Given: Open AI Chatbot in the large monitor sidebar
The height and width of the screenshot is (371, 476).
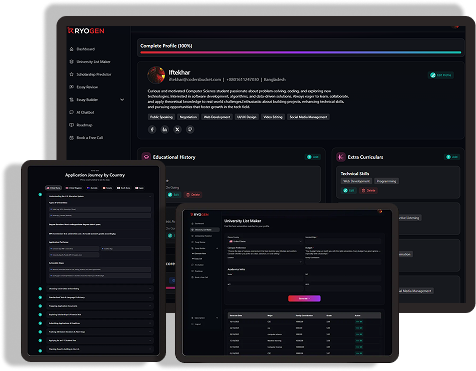Looking at the screenshot, I should [85, 112].
